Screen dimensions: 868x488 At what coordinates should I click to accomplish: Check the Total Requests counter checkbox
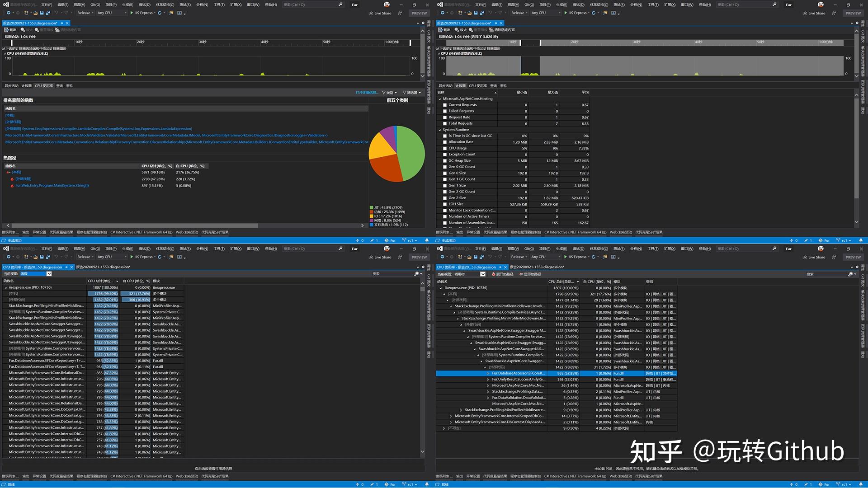(444, 123)
